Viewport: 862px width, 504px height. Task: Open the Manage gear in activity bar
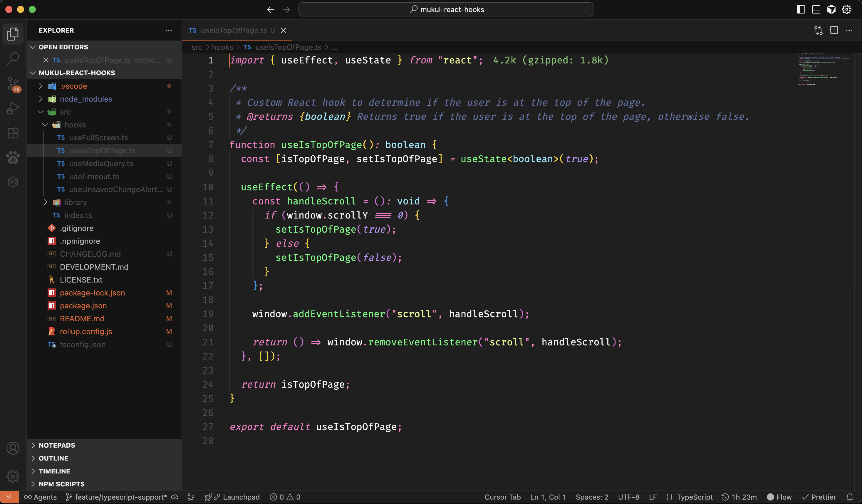[13, 476]
